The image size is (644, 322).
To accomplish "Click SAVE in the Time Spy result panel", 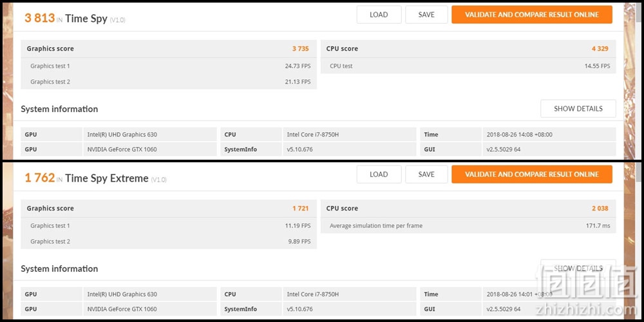I will [426, 14].
